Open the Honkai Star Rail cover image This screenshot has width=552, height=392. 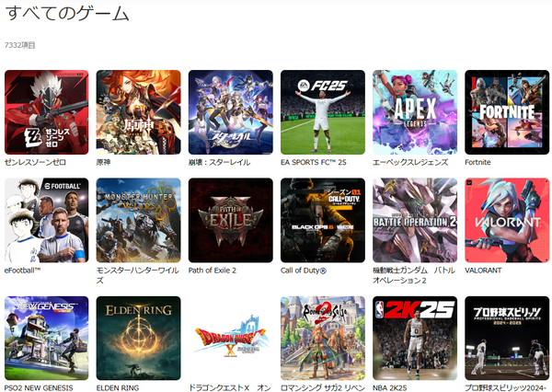pyautogui.click(x=231, y=112)
